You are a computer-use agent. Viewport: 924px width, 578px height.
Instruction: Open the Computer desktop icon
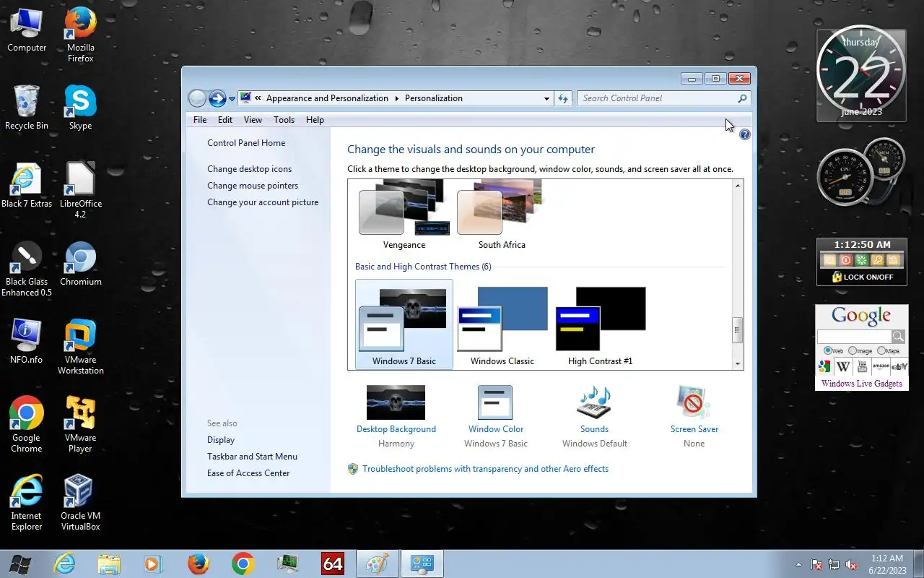(x=27, y=30)
